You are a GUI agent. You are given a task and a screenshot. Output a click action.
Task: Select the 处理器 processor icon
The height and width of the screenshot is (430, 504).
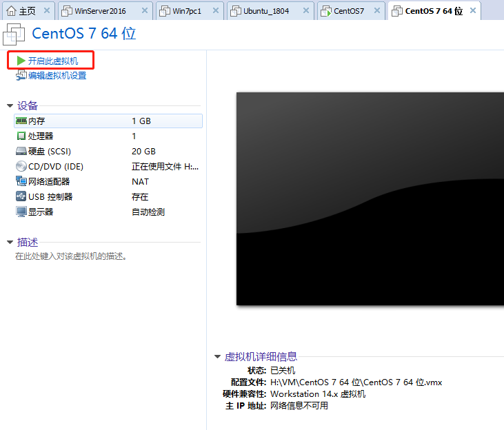point(21,136)
